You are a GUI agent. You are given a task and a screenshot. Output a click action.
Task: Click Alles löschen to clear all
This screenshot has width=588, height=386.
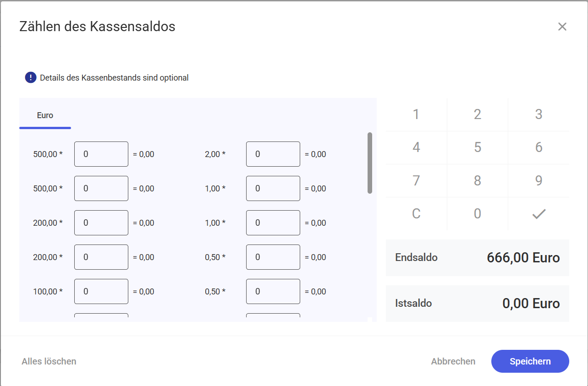[x=49, y=361]
